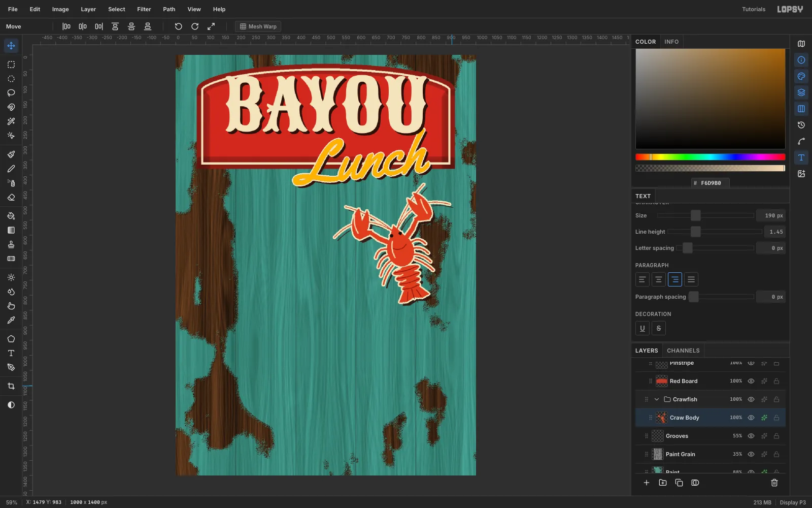Switch to the Channels tab

point(683,351)
